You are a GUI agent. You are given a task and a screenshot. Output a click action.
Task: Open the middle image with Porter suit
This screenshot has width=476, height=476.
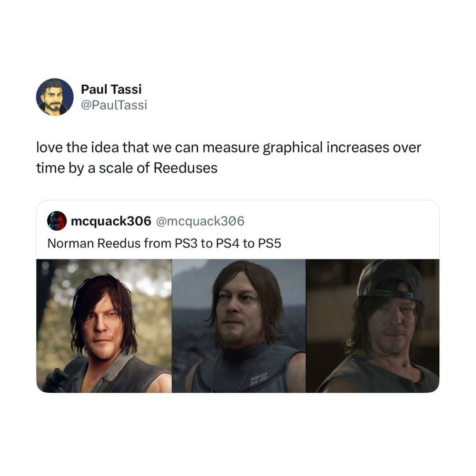239,326
